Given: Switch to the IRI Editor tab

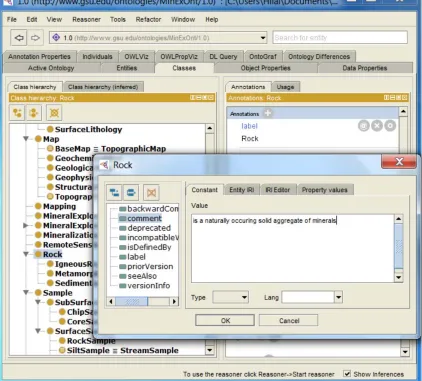Looking at the screenshot, I should coord(278,190).
